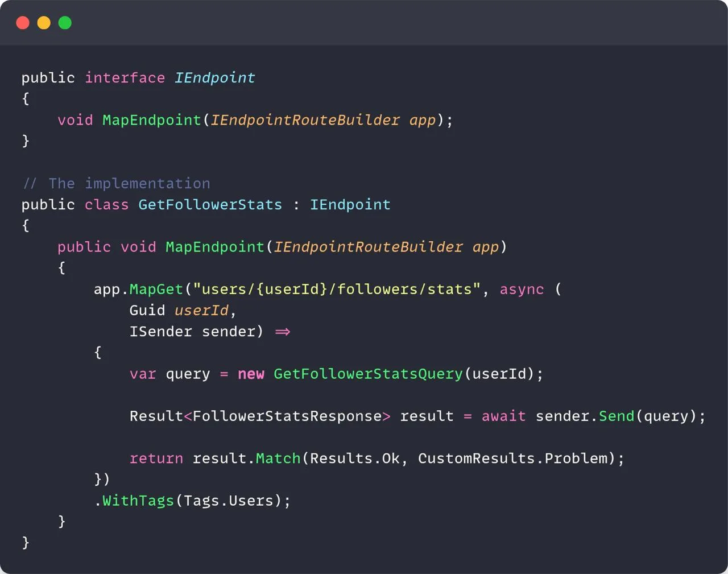Click the 'WithTags' method name
728x574 pixels.
138,501
